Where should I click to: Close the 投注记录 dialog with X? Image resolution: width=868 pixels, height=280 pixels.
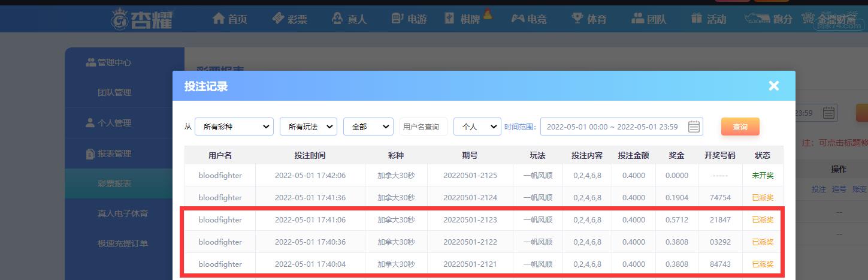pyautogui.click(x=774, y=86)
